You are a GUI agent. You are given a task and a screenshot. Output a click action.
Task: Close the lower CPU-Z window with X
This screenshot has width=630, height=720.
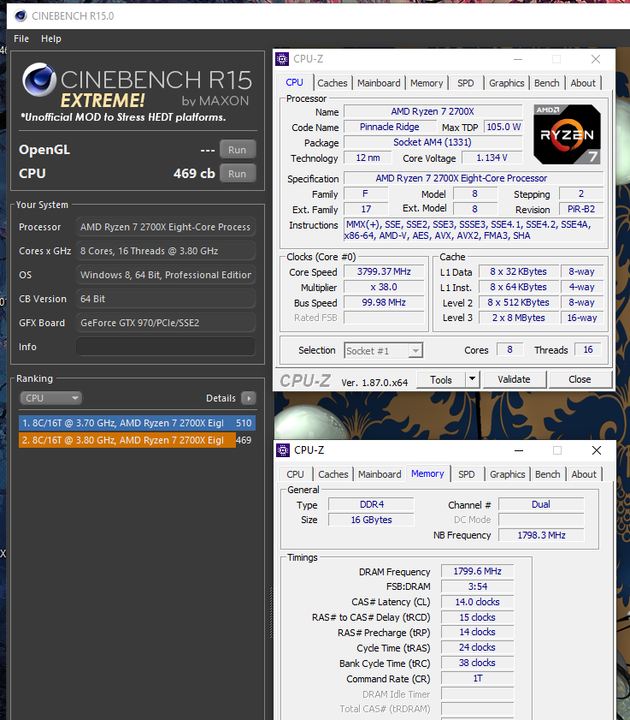(596, 450)
